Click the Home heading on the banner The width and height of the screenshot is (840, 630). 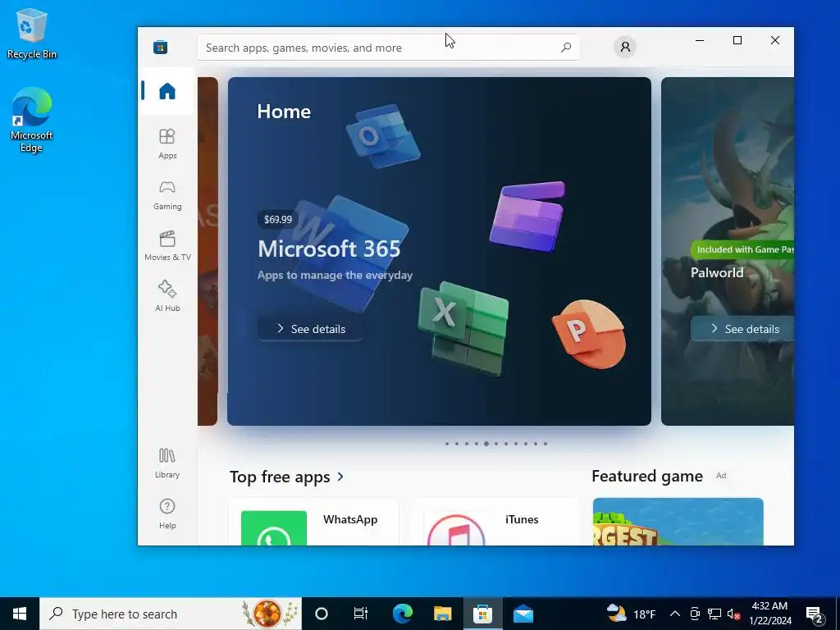[284, 112]
